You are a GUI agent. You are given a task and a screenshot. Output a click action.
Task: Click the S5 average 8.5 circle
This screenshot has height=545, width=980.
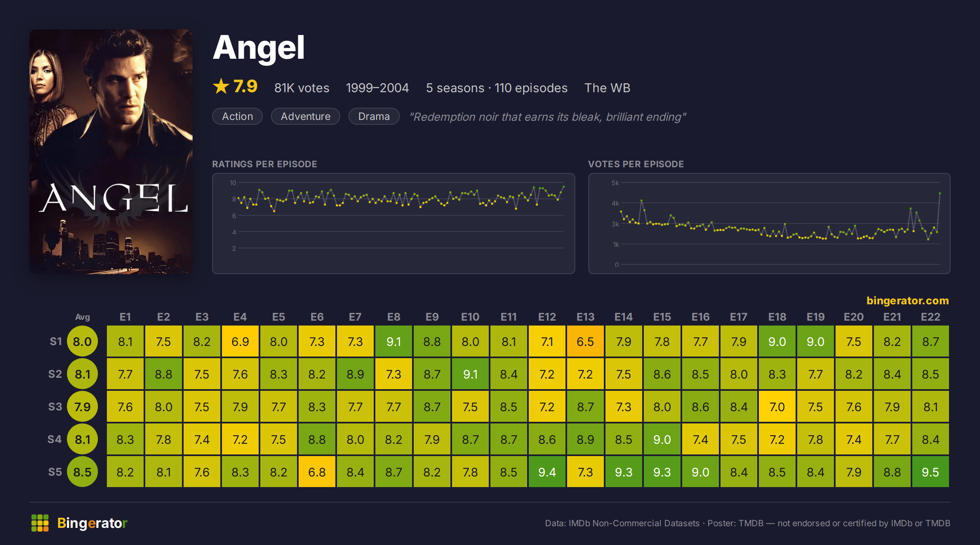coord(82,472)
